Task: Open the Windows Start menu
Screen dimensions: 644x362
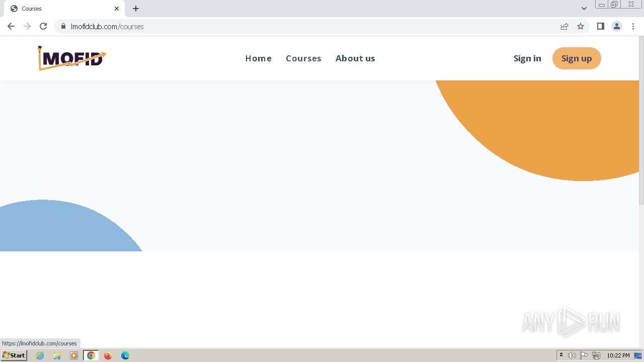Action: coord(14,355)
